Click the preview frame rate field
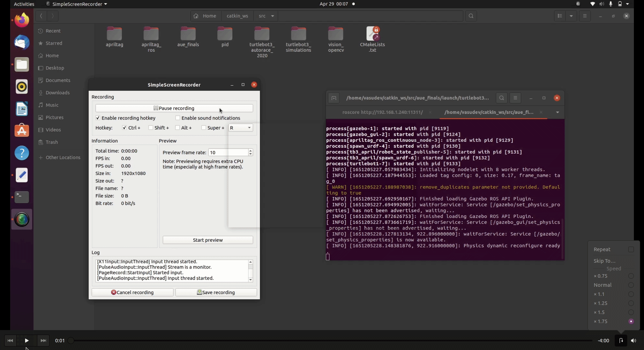Image resolution: width=644 pixels, height=350 pixels. click(229, 152)
